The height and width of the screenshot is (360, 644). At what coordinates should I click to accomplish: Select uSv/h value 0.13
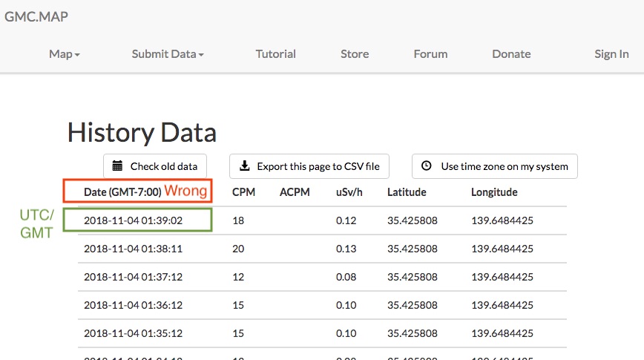(346, 249)
